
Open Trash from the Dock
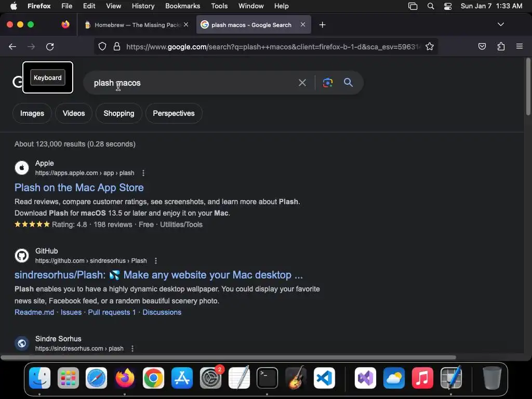coord(492,378)
